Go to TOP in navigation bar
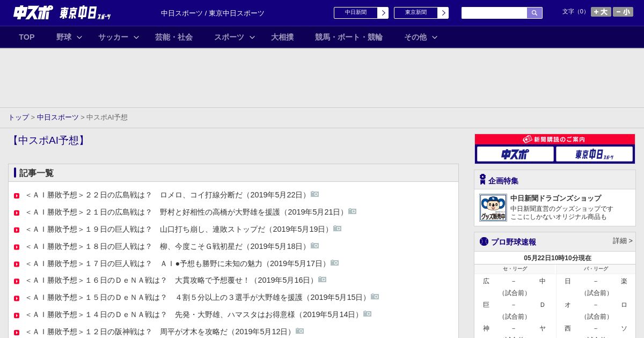The height and width of the screenshot is (338, 644). tap(27, 37)
